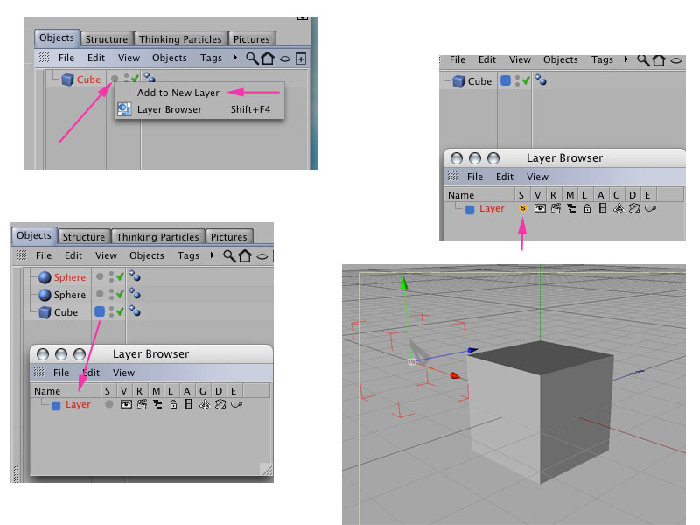Expand hidden menus arrow after Tags in context-menu panel

(x=235, y=58)
